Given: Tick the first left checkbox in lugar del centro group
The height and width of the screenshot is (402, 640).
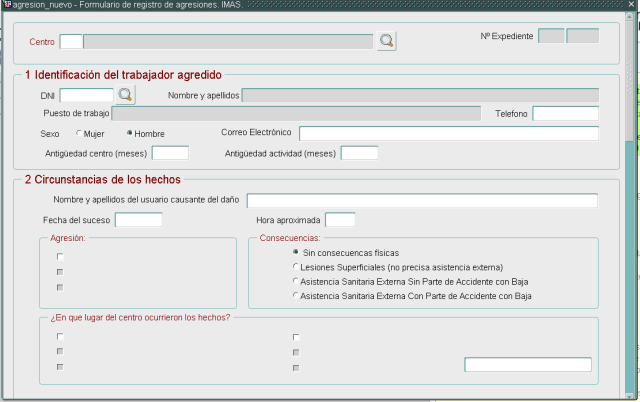Looking at the screenshot, I should pos(60,336).
